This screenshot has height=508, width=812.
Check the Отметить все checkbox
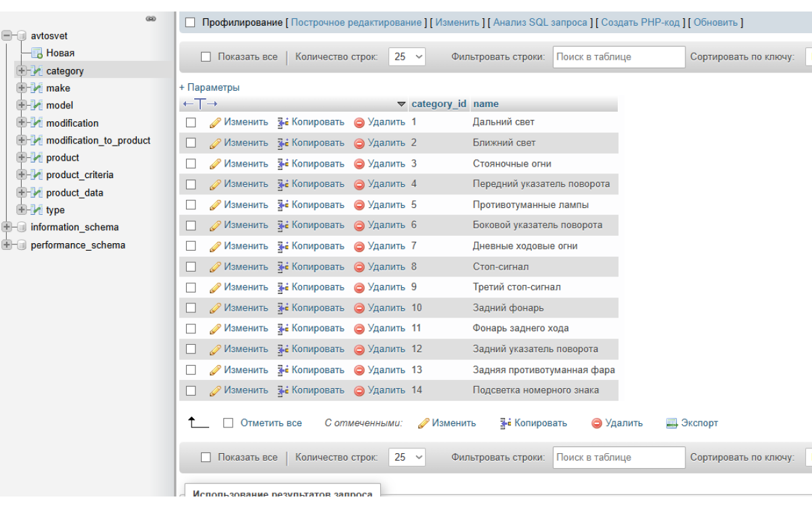coord(229,423)
